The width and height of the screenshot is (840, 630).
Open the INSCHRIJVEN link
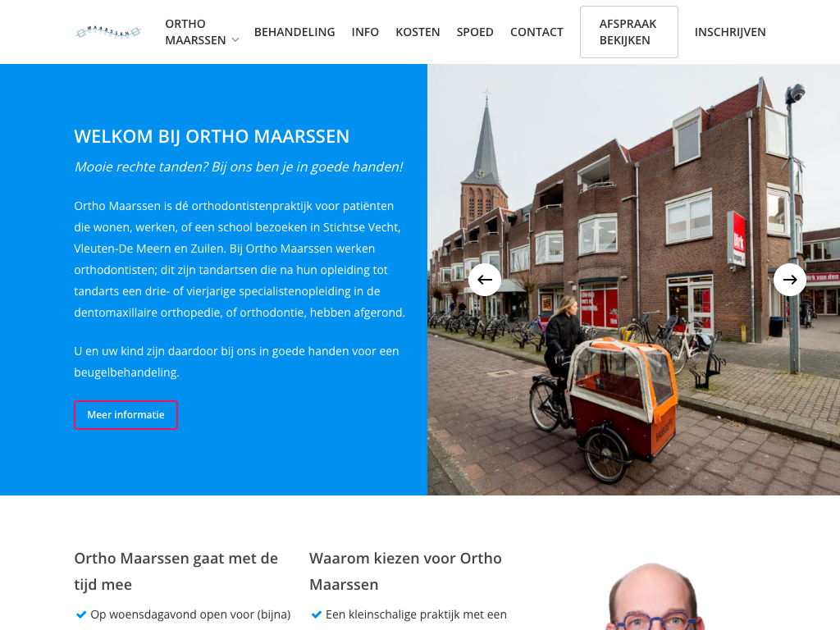click(x=729, y=32)
